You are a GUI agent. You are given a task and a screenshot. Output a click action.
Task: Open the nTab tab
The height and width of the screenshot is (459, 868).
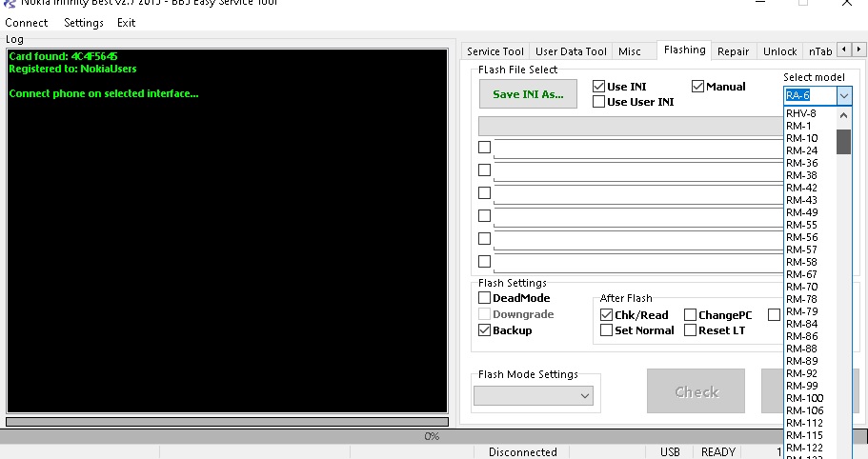tap(820, 51)
